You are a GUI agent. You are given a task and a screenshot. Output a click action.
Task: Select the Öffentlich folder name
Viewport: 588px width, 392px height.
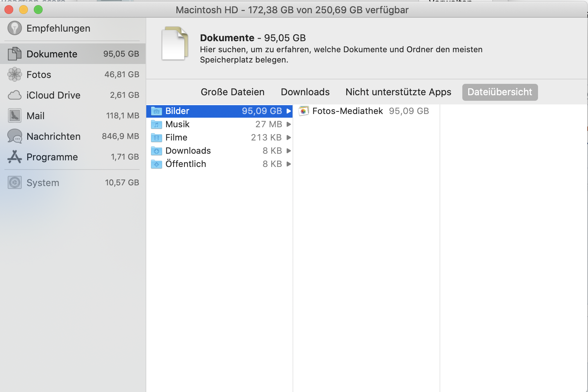(186, 164)
